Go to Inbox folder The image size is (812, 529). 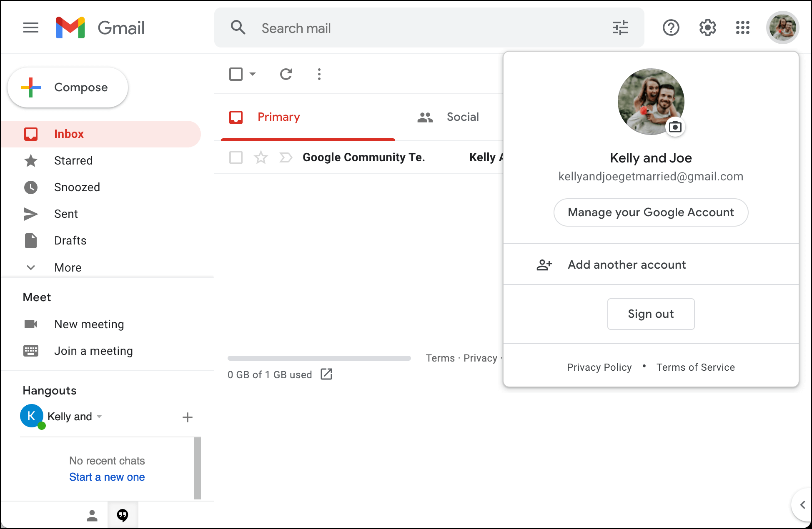tap(101, 134)
